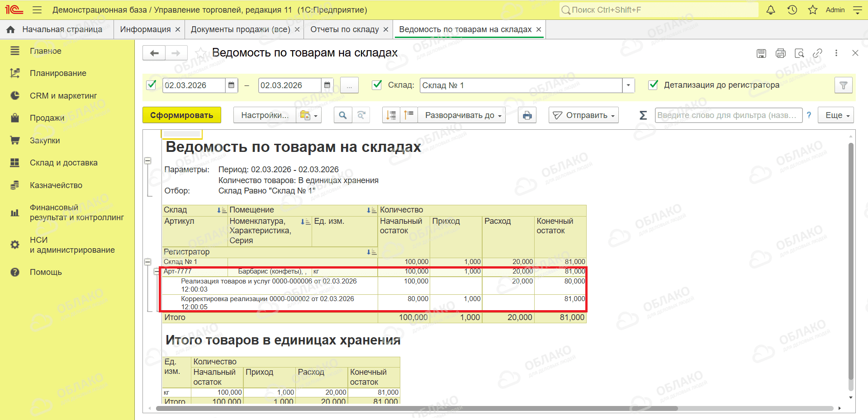Click the sum sigma icon

pos(643,115)
